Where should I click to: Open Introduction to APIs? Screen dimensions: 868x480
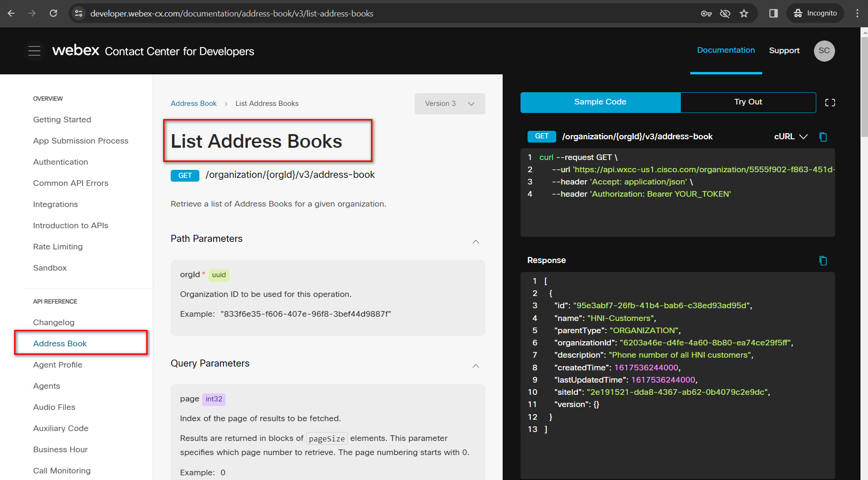[x=71, y=225]
